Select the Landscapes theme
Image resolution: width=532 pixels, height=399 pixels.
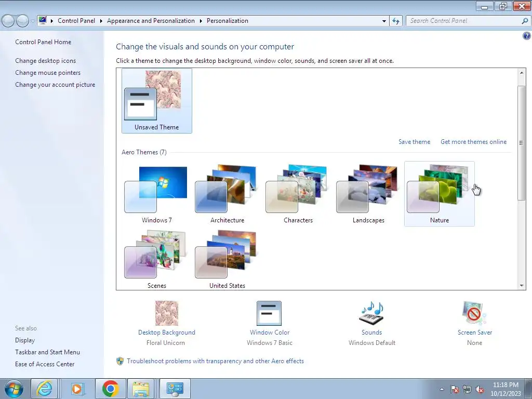pos(368,194)
